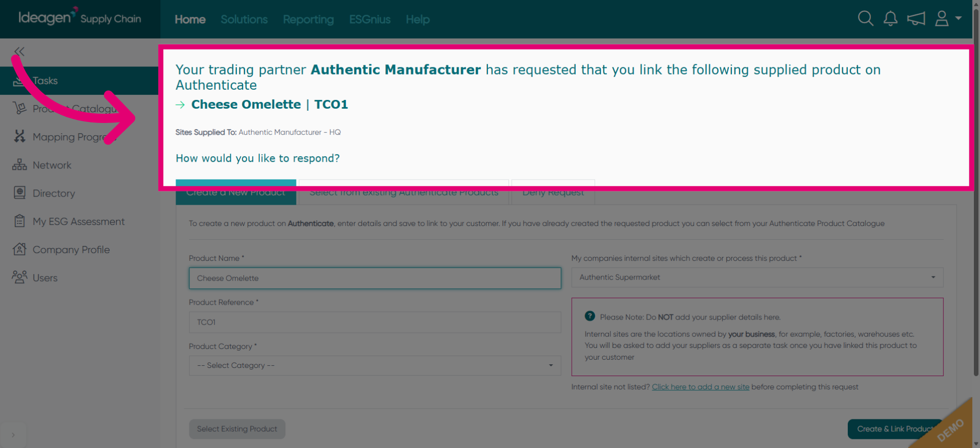This screenshot has width=980, height=448.
Task: Open the search magnifier icon
Action: (866, 19)
